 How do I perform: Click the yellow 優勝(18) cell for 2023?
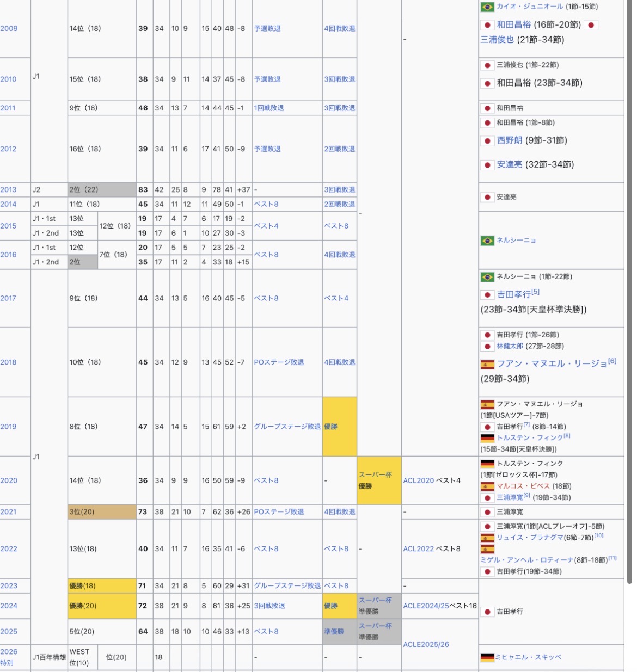pos(101,586)
